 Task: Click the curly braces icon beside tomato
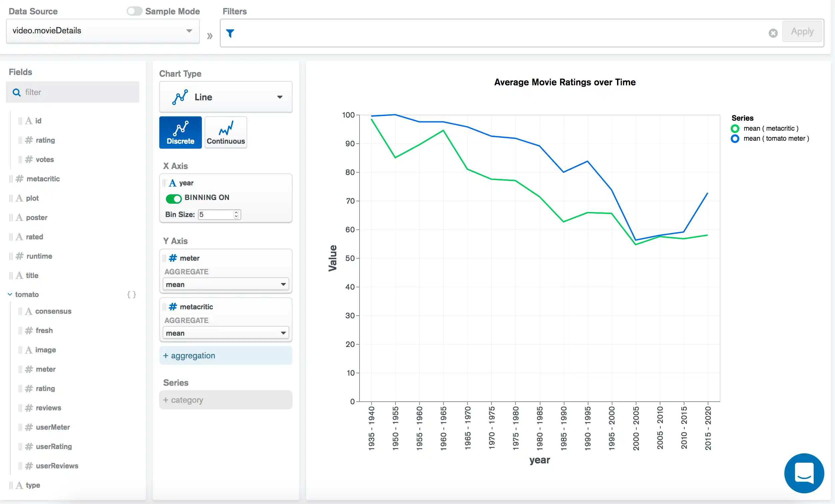pyautogui.click(x=132, y=295)
